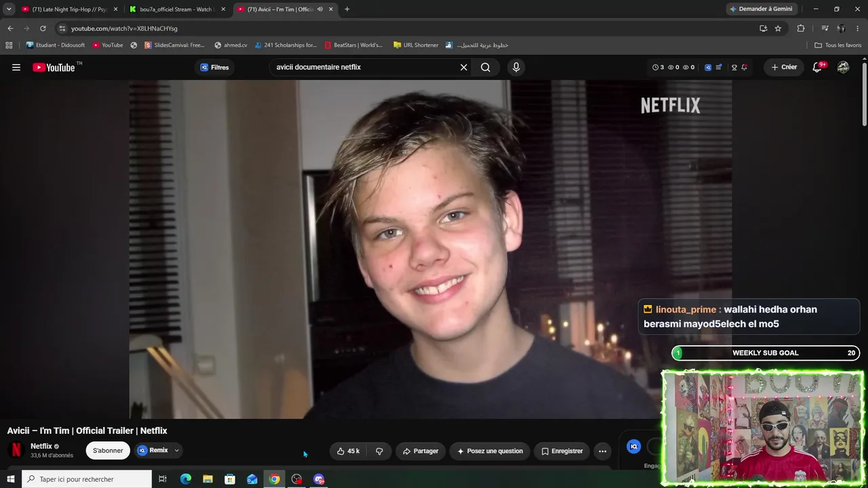Open the Netflix channel avatar
Screen dimensions: 868x488
point(16,450)
